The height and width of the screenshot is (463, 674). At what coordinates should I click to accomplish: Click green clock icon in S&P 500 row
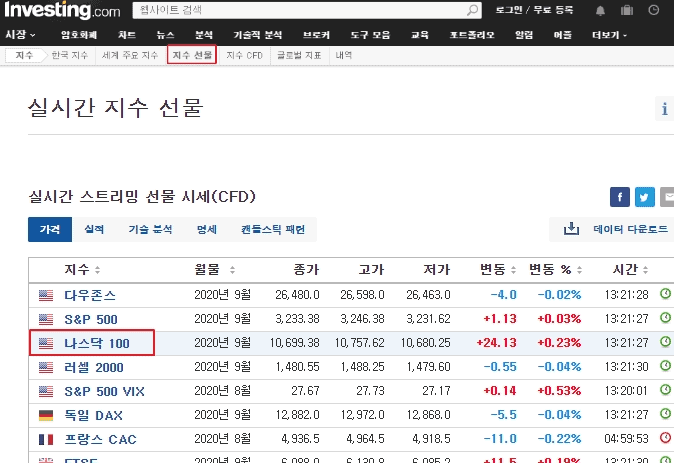[665, 318]
